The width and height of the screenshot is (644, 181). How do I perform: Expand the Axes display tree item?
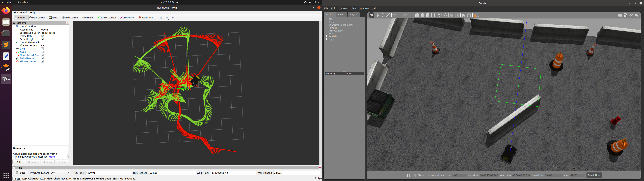point(14,52)
